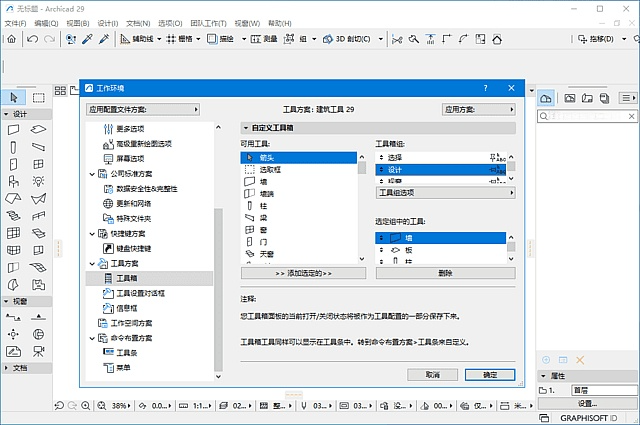Click the Help question mark in the dialog title bar
Viewport: 640px width, 425px height.
485,88
